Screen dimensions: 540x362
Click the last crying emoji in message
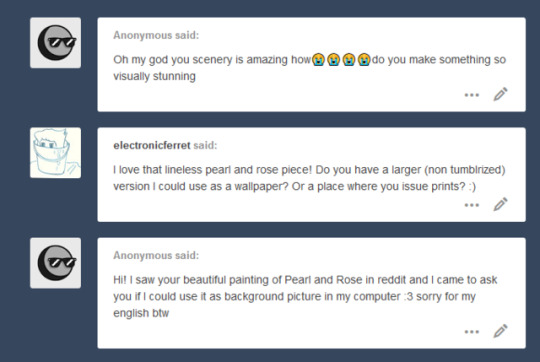(364, 60)
